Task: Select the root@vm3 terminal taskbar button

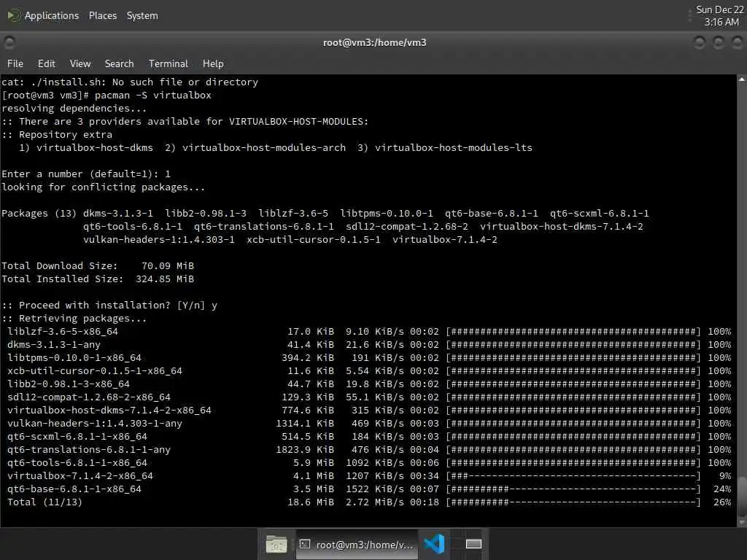Action: tap(357, 544)
